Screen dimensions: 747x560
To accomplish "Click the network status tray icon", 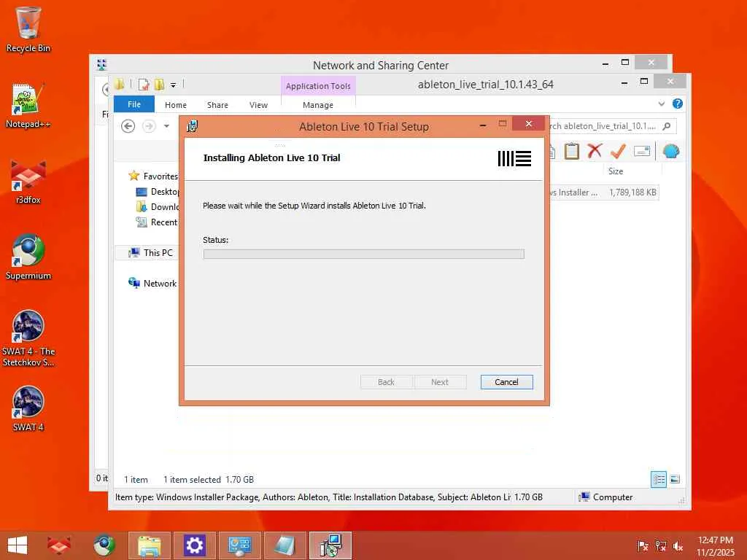I will click(x=660, y=545).
